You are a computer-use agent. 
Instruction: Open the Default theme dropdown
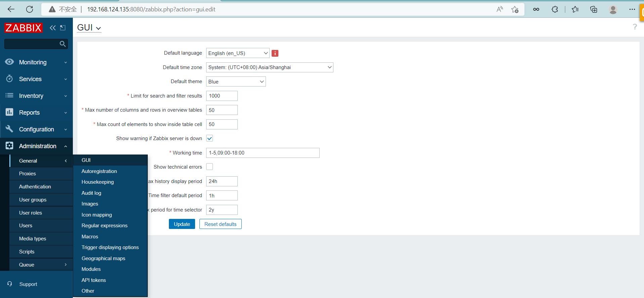pos(236,82)
